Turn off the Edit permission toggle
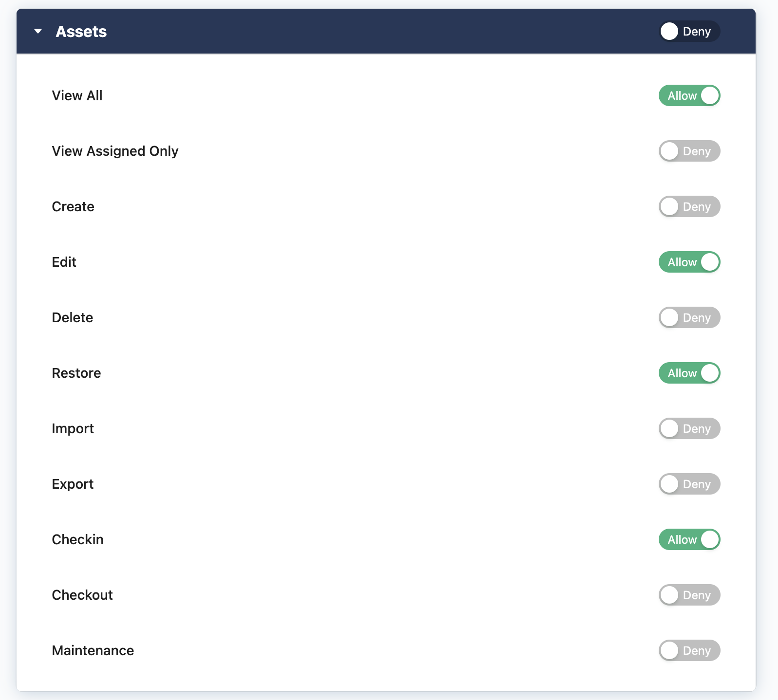Screen dimensions: 778x700 point(689,262)
